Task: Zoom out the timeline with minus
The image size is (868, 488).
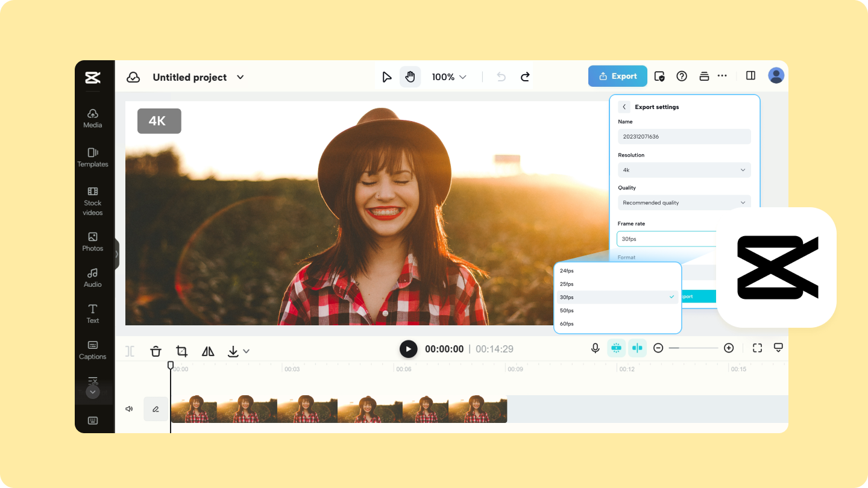Action: click(x=658, y=348)
